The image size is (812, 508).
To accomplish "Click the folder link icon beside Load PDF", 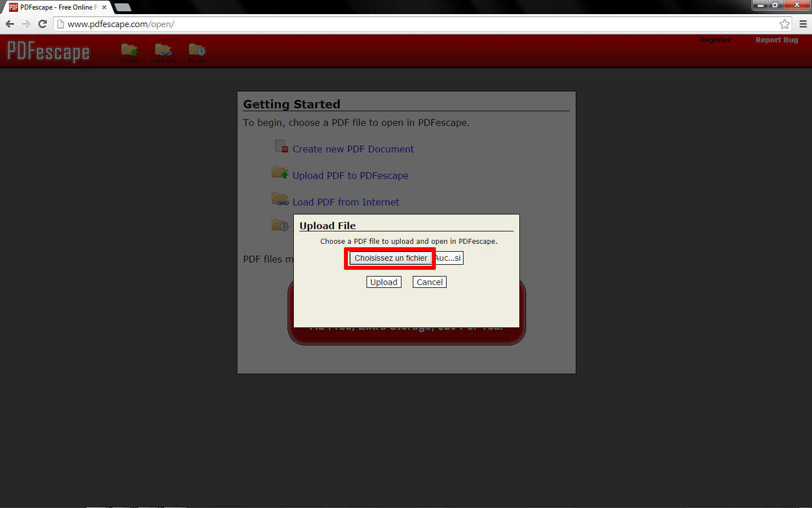I will pyautogui.click(x=280, y=199).
